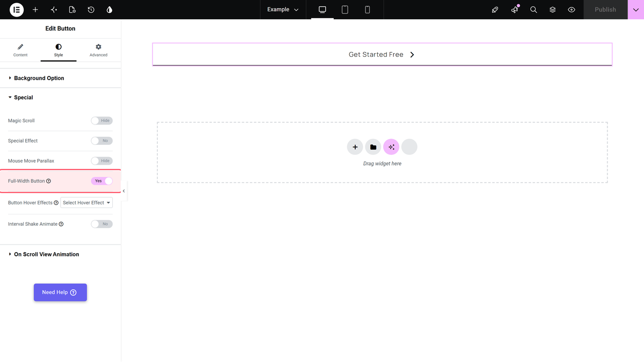The image size is (644, 362).
Task: Expand the On Scroll View Animation section
Action: pos(60,254)
